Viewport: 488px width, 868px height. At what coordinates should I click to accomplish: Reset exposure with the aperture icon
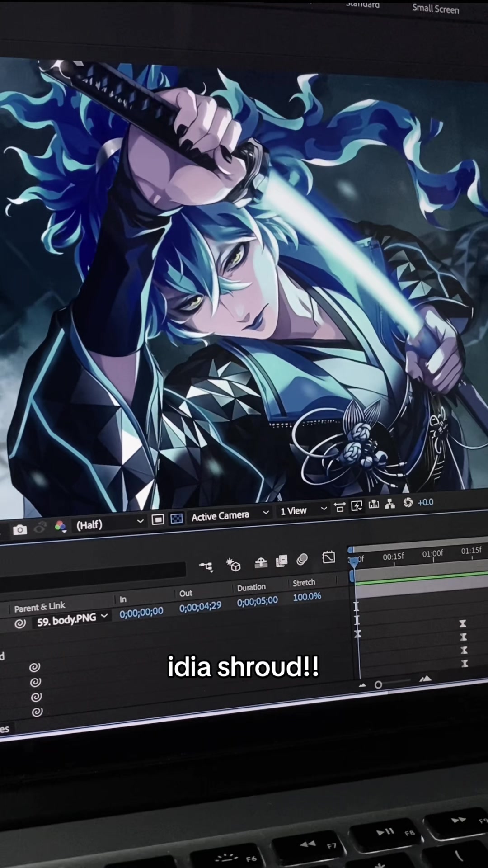408,503
